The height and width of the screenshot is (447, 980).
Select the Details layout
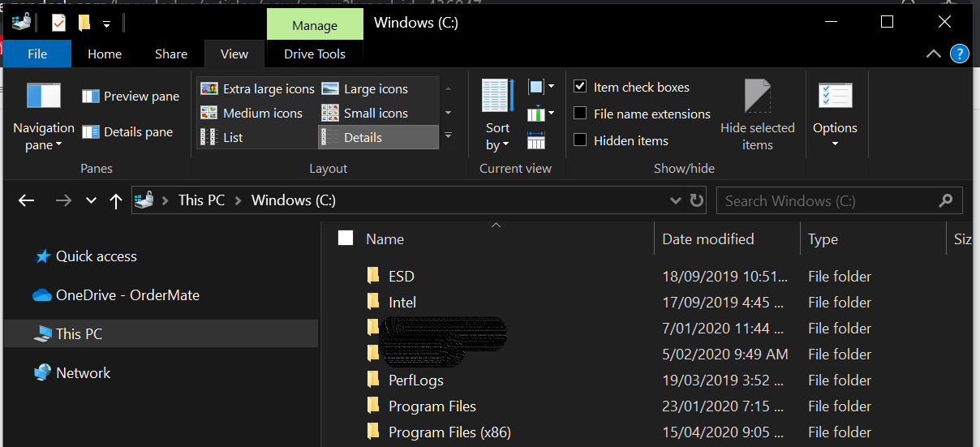click(x=378, y=138)
